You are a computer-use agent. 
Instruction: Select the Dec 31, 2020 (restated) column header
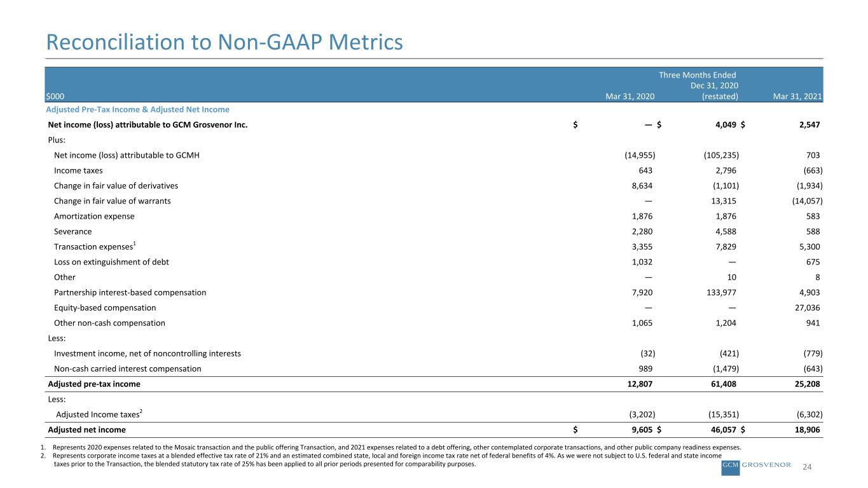713,91
